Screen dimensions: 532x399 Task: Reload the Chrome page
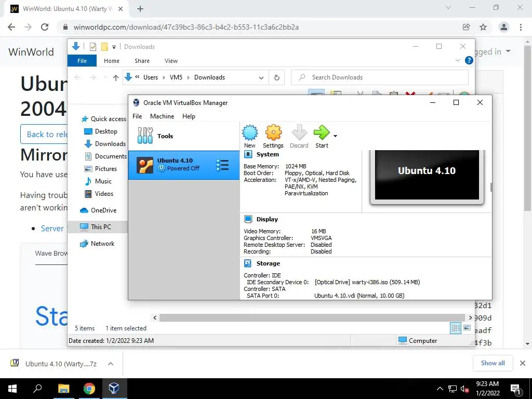click(45, 27)
